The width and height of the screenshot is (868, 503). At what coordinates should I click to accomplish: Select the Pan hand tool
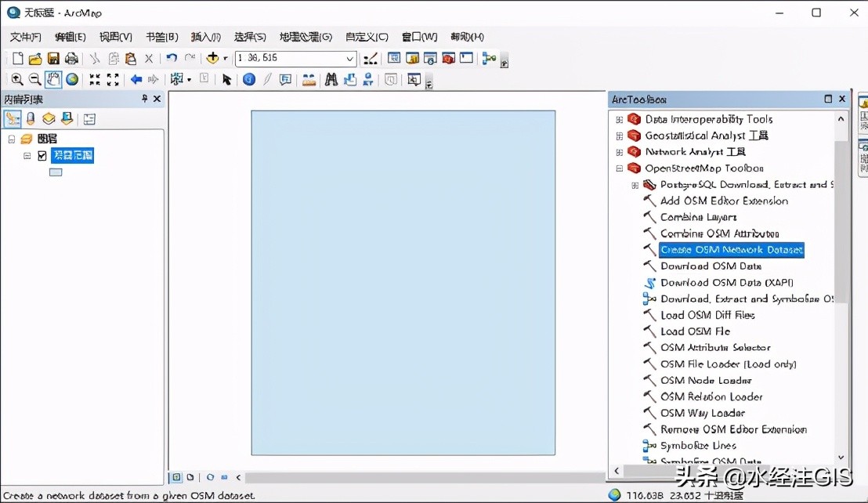point(53,79)
